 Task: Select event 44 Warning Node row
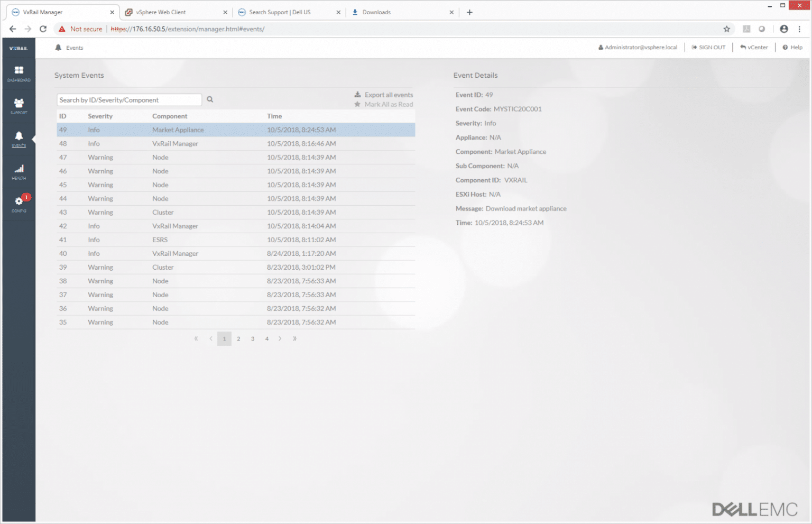pyautogui.click(x=236, y=199)
